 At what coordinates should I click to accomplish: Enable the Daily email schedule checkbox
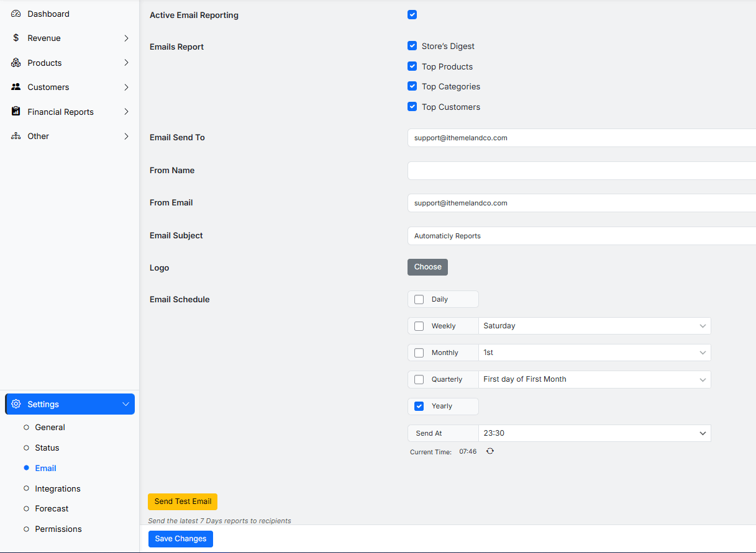coord(419,299)
